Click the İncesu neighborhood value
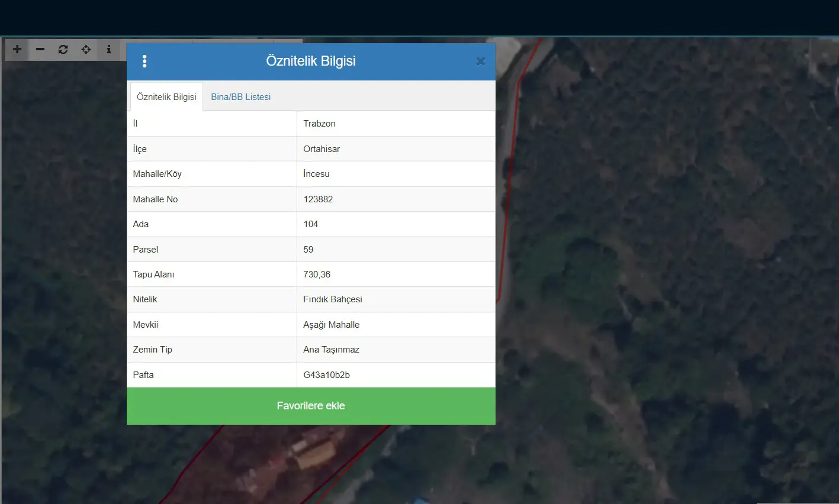Viewport: 839px width, 504px height. click(x=316, y=174)
